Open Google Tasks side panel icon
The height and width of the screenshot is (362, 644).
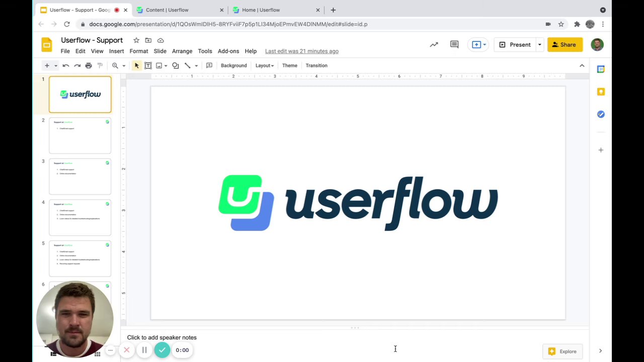click(601, 115)
